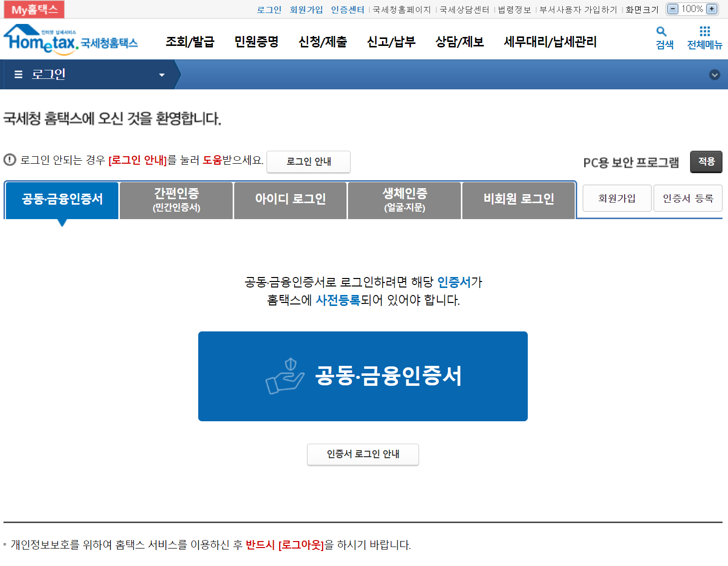Click the PC용 보안 프로그램 label

point(631,162)
